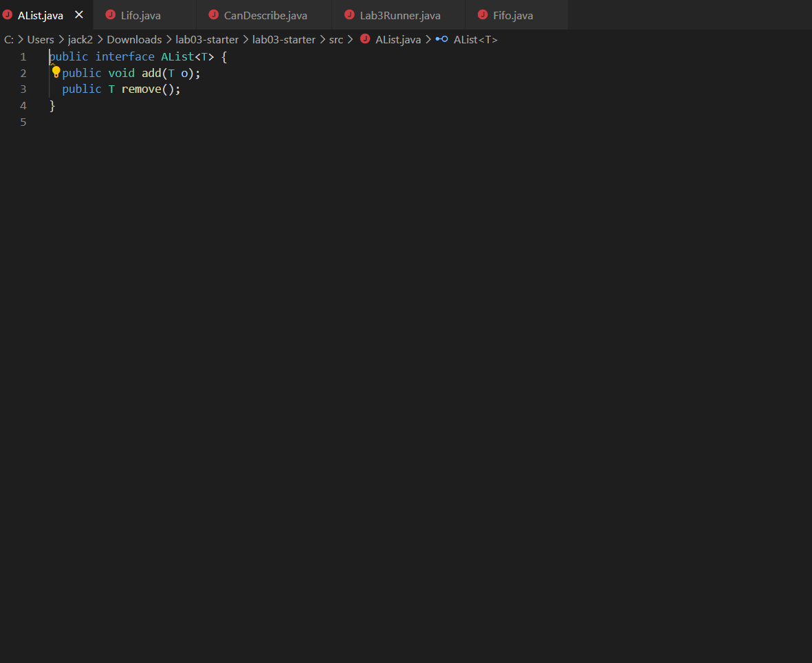Image resolution: width=812 pixels, height=663 pixels.
Task: Click the 'AList' type name on line 1
Action: (x=177, y=56)
